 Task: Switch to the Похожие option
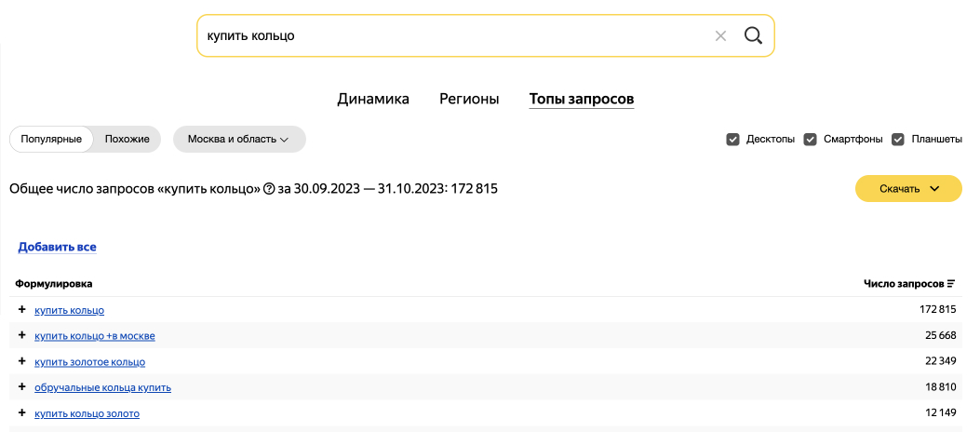tap(127, 139)
